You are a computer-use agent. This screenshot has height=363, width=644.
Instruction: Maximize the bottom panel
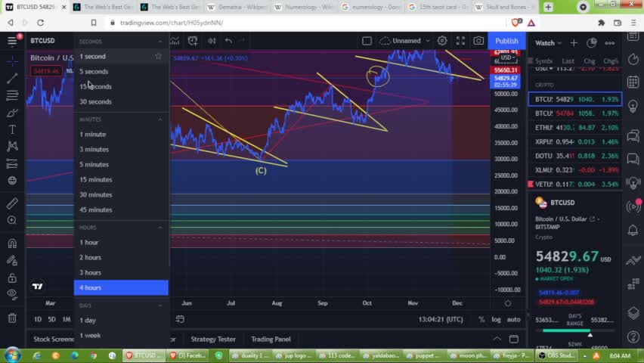point(514,339)
